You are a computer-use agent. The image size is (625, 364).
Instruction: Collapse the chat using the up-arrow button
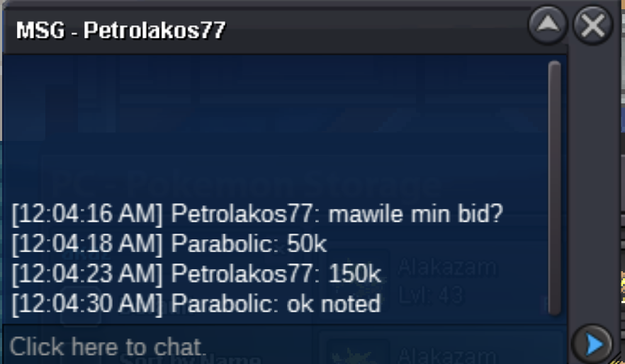point(548,25)
